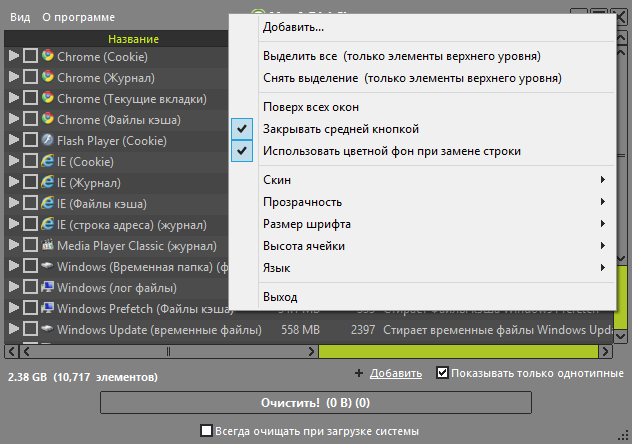
Task: Click the Windows Prefetch icon
Action: (x=48, y=308)
